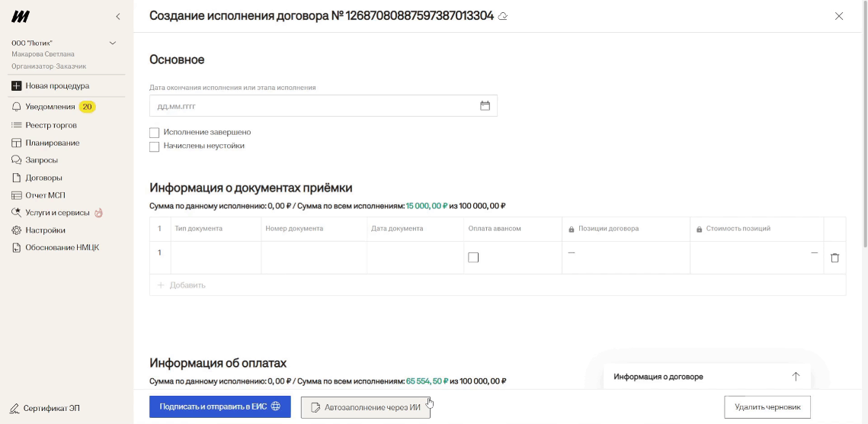Collapse the left sidebar with chevron
868x424 pixels.
(117, 17)
